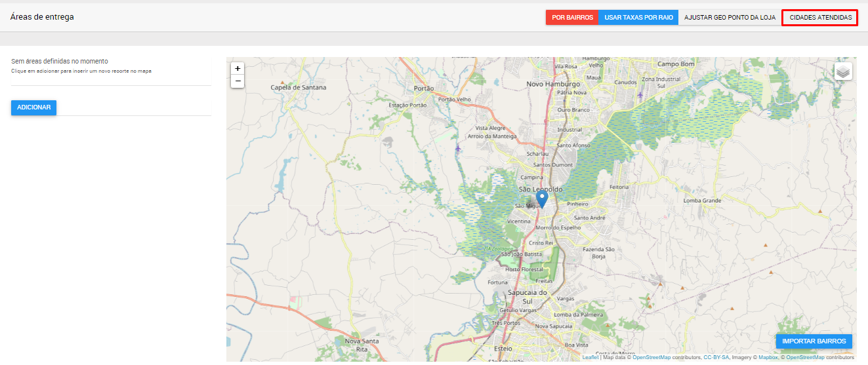Click the Portão map label

tap(424, 88)
